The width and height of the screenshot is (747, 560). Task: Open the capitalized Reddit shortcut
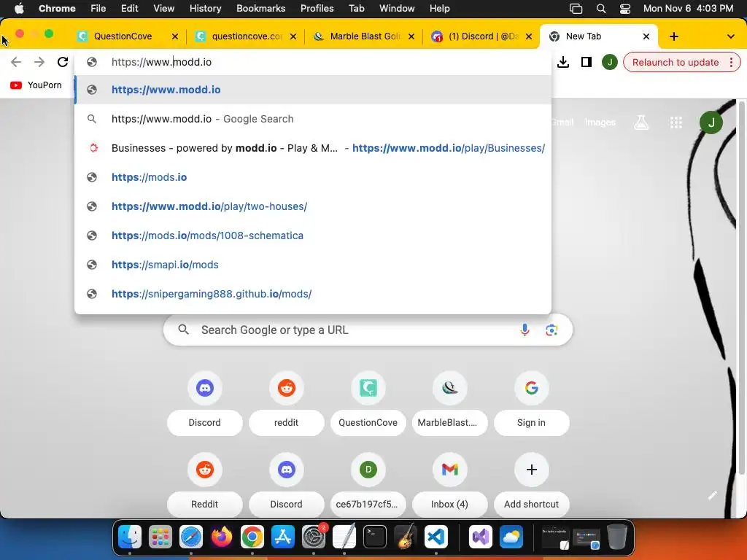click(x=205, y=484)
